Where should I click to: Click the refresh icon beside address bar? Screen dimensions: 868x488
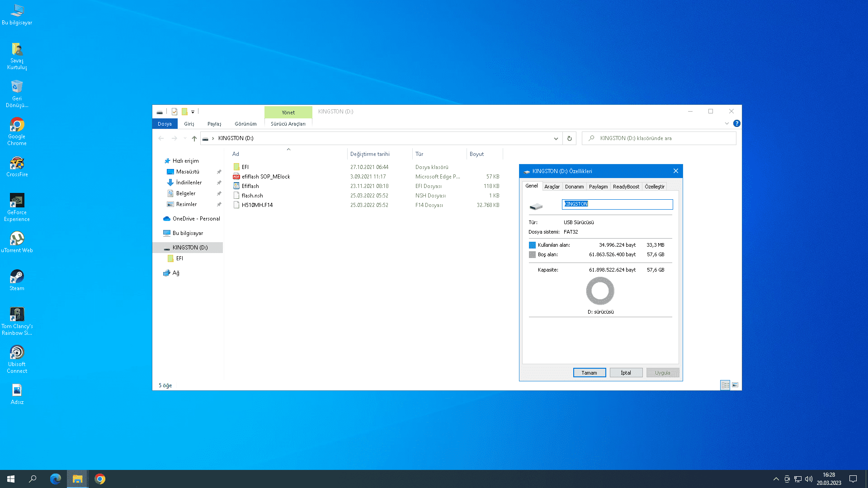[569, 138]
